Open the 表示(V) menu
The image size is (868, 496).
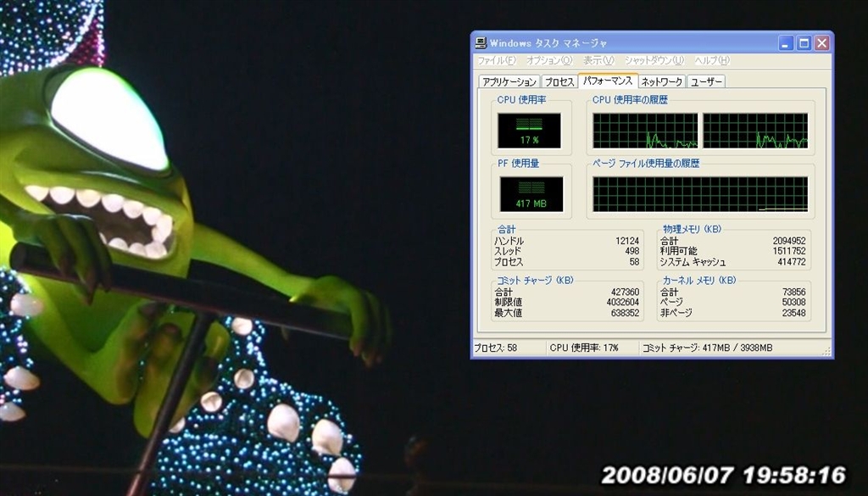(598, 60)
